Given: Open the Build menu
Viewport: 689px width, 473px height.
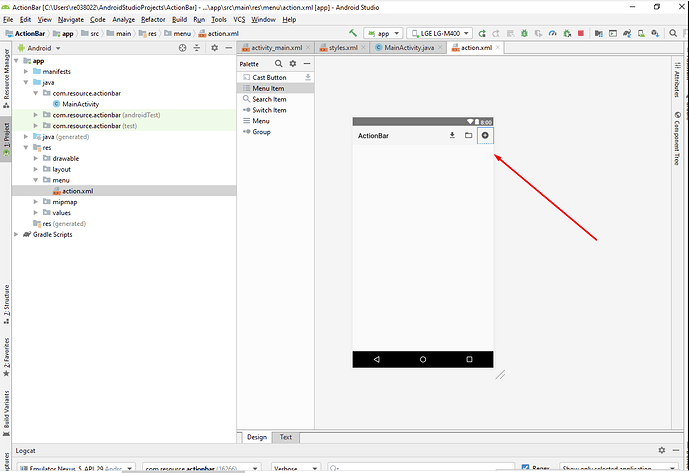Looking at the screenshot, I should (179, 19).
